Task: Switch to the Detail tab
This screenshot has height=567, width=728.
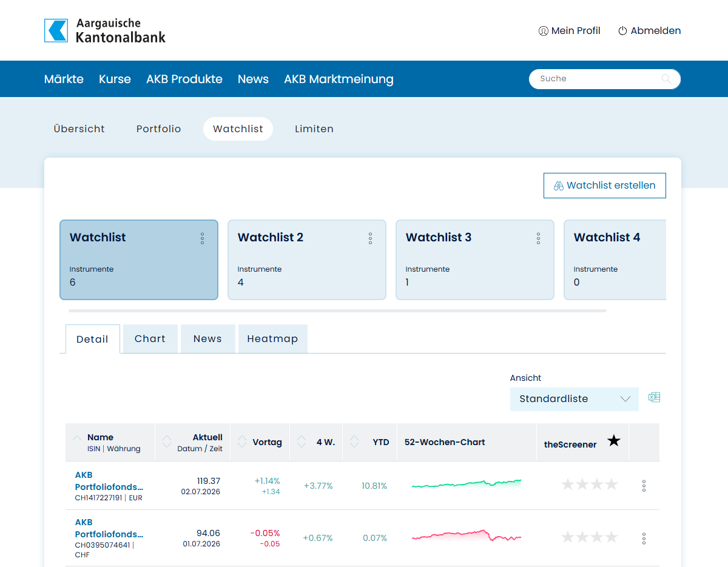Action: 92,339
